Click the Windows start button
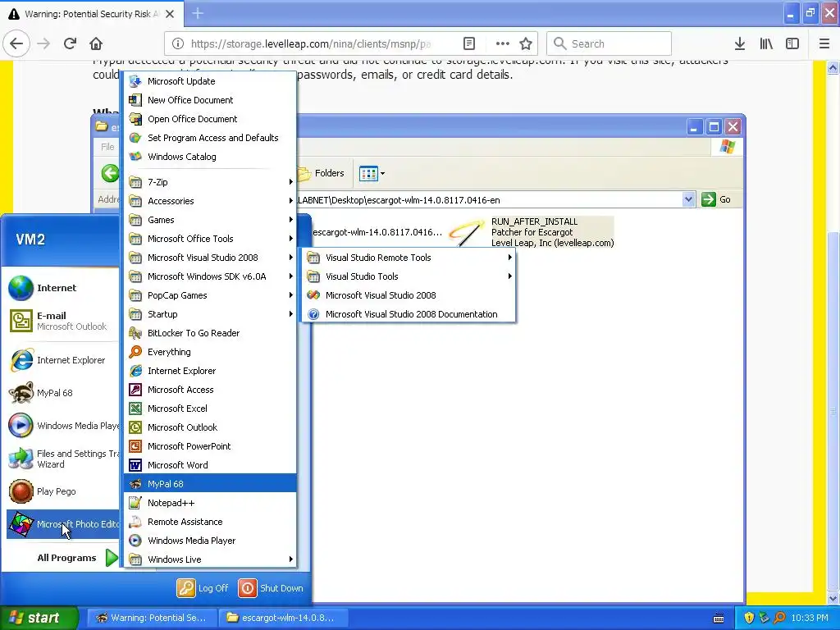Image resolution: width=840 pixels, height=630 pixels. [39, 618]
